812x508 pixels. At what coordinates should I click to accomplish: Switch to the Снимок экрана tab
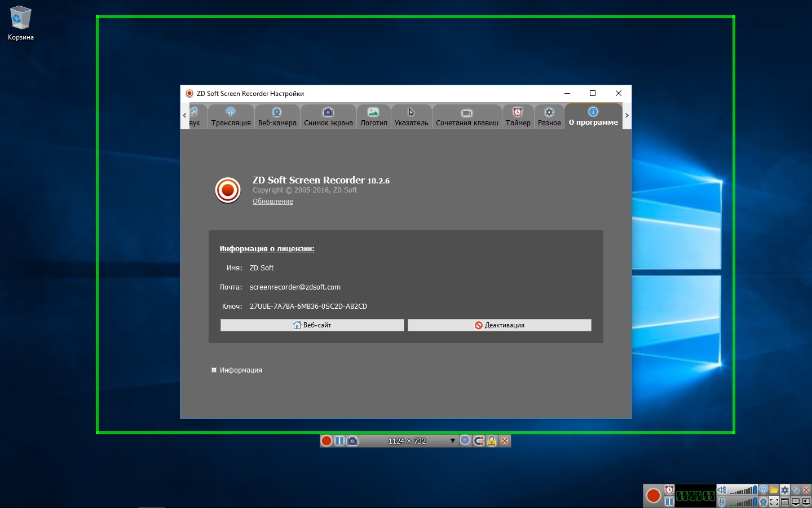click(328, 117)
